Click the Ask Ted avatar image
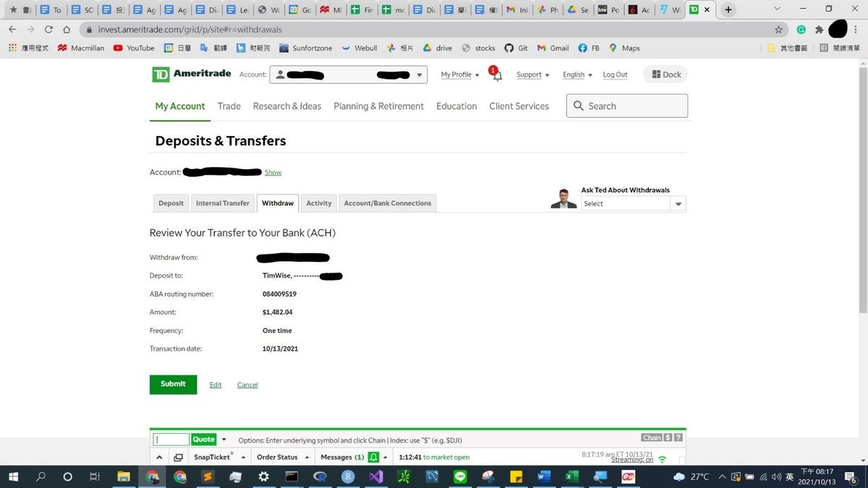Screen dimensions: 868x488 tap(563, 199)
